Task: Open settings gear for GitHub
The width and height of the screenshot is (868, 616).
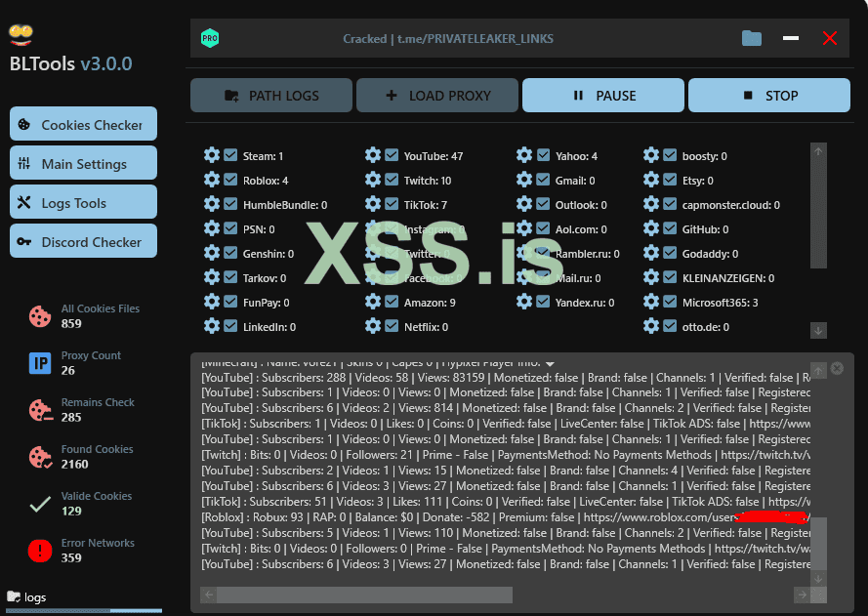Action: (651, 228)
